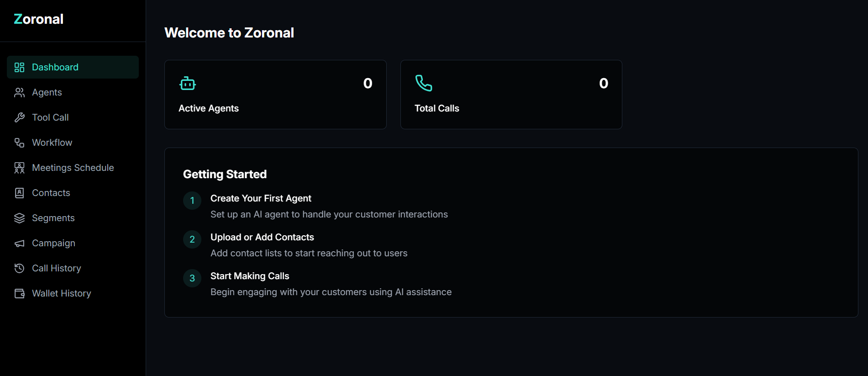This screenshot has width=868, height=376.
Task: Click the Meetings Schedule icon
Action: point(19,168)
